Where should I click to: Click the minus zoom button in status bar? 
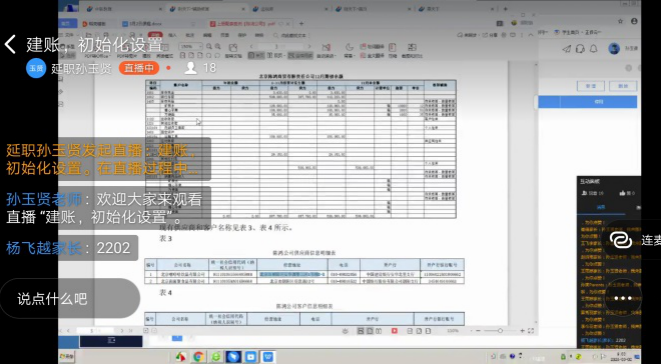tap(478, 331)
